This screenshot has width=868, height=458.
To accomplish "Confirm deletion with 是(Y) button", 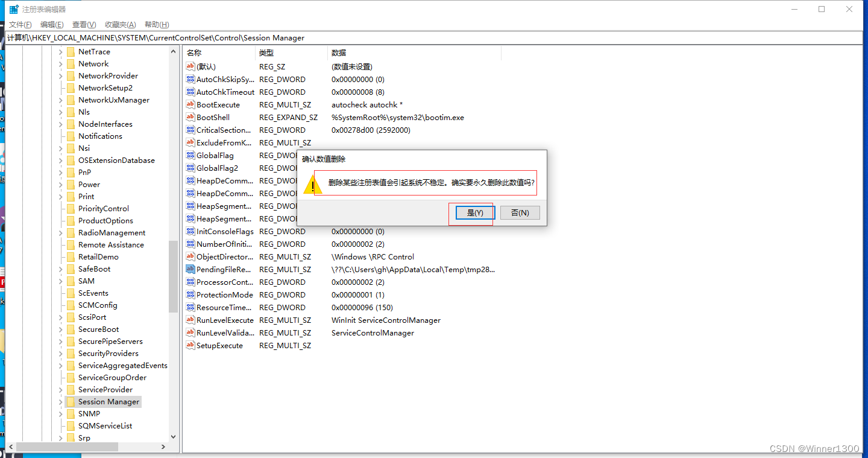I will (475, 212).
